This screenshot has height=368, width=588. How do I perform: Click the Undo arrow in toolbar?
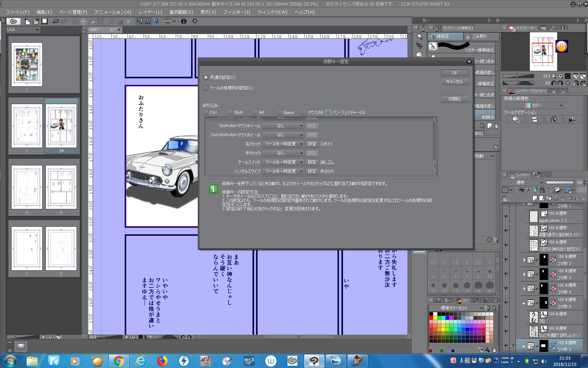click(55, 21)
